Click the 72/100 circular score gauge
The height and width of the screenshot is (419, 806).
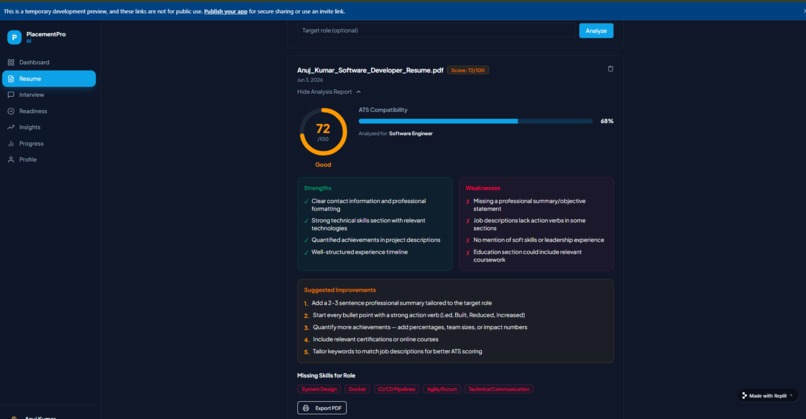323,132
